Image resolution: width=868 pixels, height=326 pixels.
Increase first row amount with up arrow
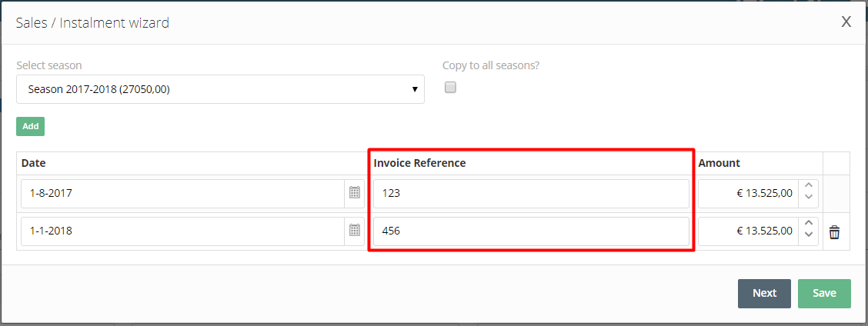808,187
